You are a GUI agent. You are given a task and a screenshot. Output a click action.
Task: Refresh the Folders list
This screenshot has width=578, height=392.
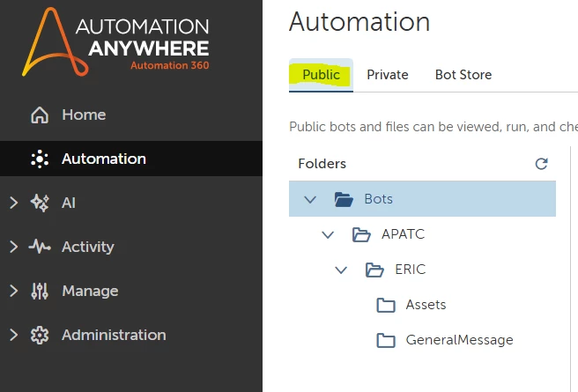tap(541, 164)
